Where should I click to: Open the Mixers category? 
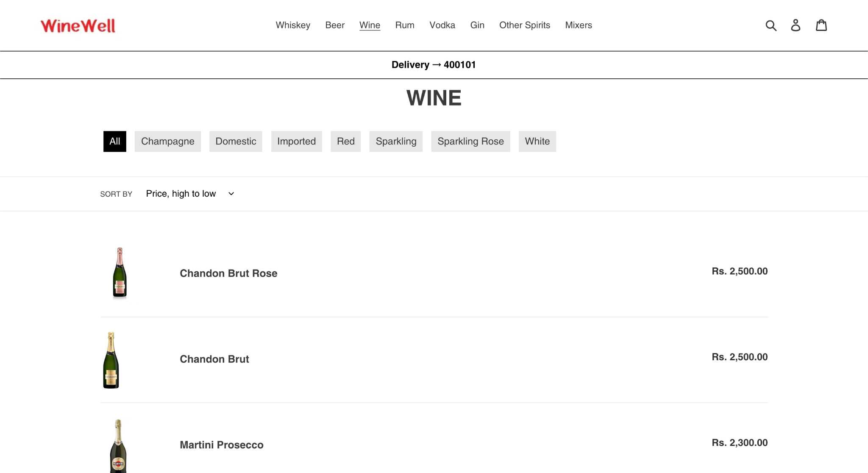pyautogui.click(x=579, y=25)
